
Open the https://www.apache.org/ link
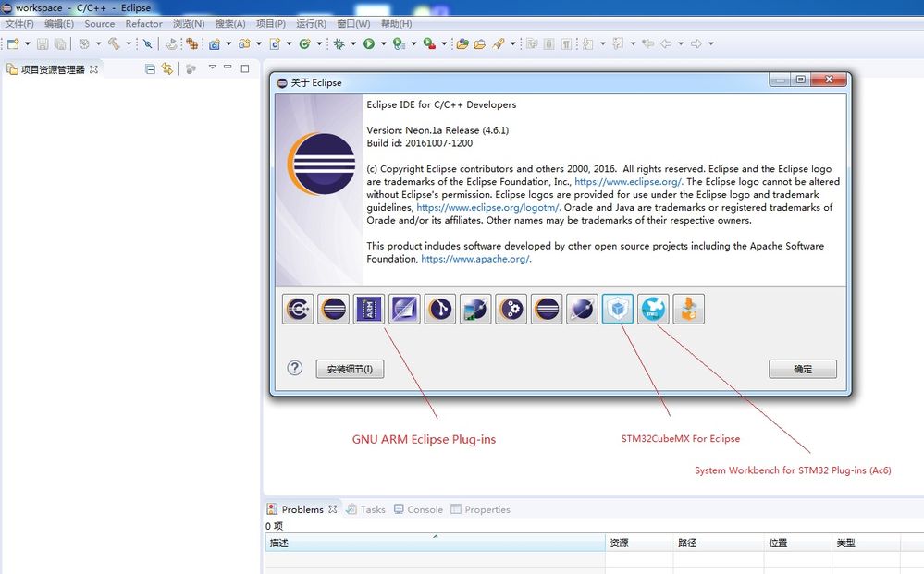coord(475,259)
